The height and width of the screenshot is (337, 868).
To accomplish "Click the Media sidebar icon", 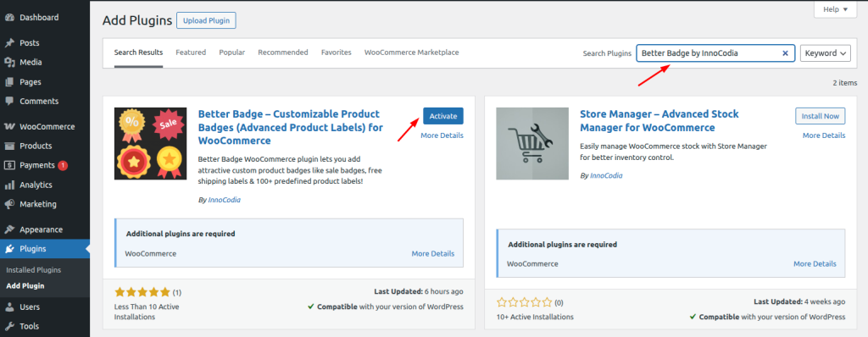I will 9,63.
